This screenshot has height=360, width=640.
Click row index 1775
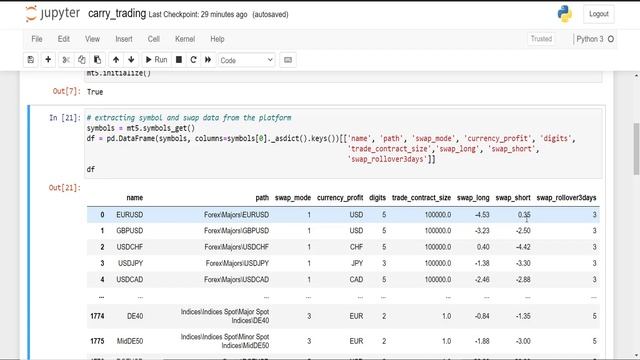97,341
